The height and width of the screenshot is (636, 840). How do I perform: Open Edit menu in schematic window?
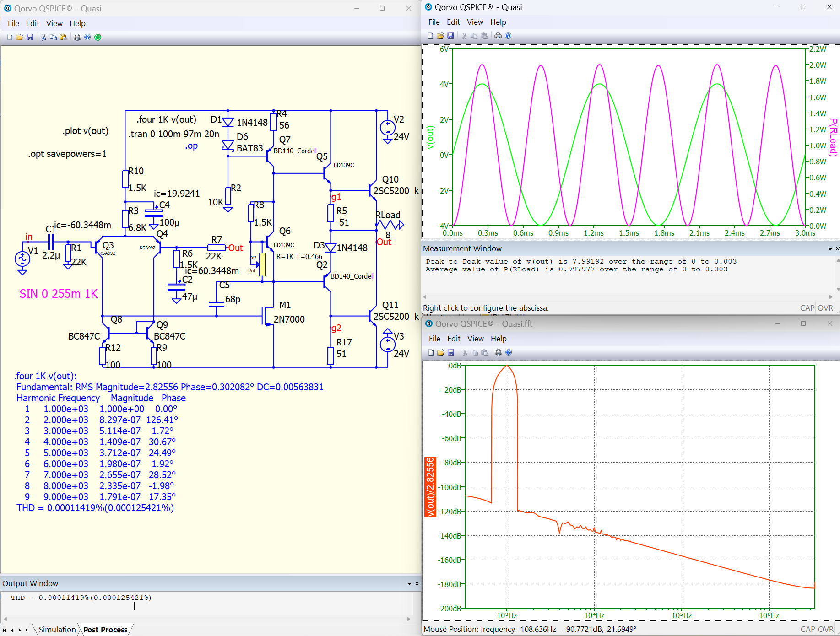33,23
